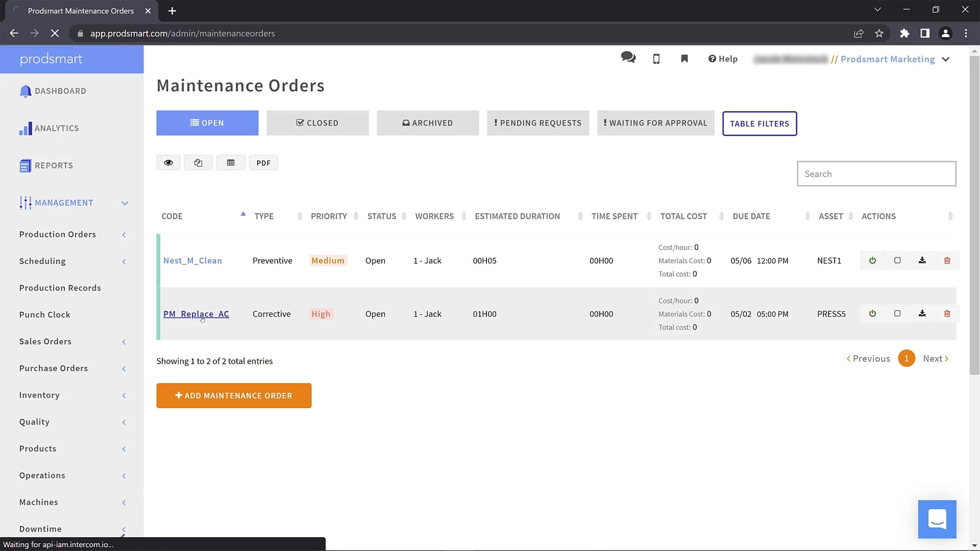This screenshot has width=980, height=551.
Task: Expand the Production Orders submenu
Action: [124, 235]
